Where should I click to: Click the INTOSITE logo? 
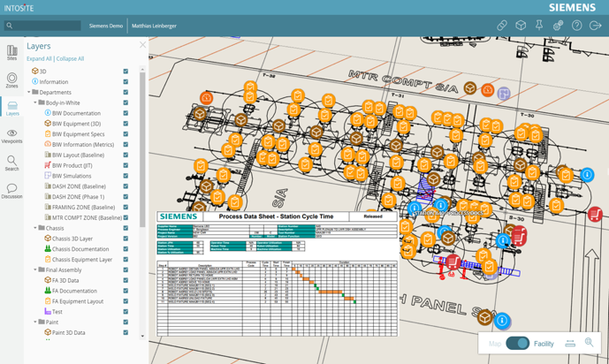point(19,8)
